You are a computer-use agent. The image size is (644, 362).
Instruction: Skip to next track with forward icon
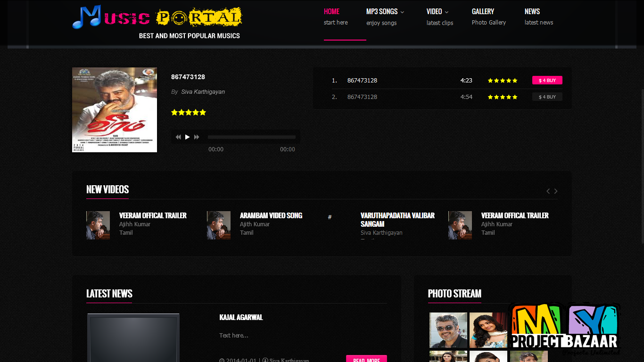point(197,137)
